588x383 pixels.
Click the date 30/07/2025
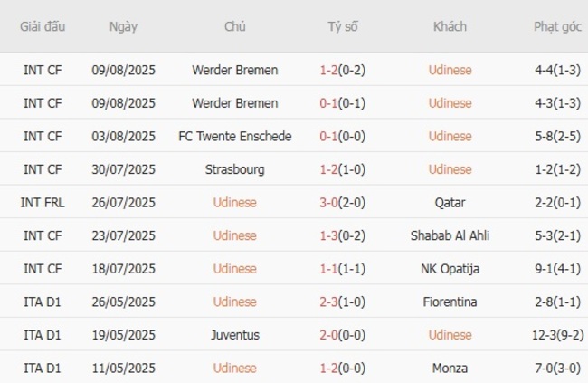123,169
